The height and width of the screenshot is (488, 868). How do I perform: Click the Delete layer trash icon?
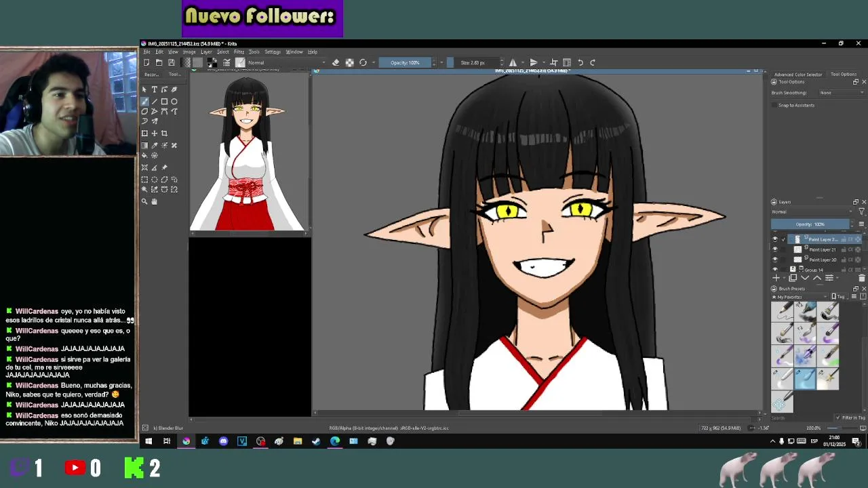862,278
